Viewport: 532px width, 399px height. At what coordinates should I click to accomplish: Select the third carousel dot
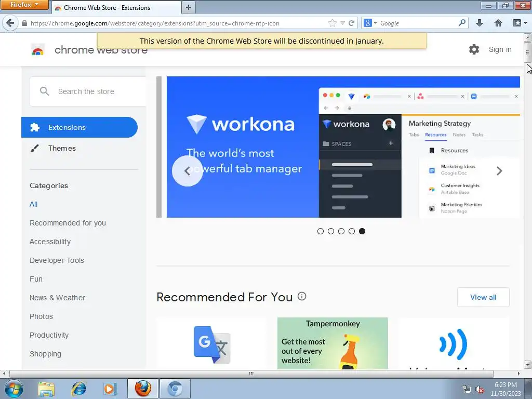[341, 231]
